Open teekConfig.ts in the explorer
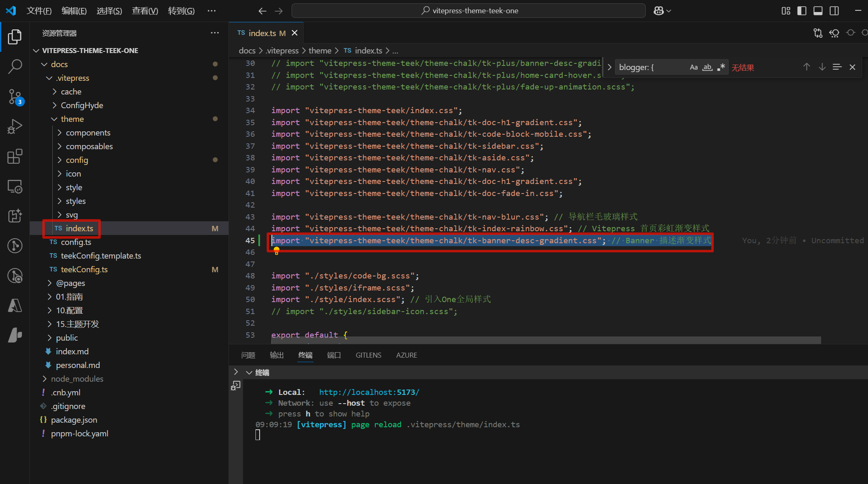 [x=84, y=269]
